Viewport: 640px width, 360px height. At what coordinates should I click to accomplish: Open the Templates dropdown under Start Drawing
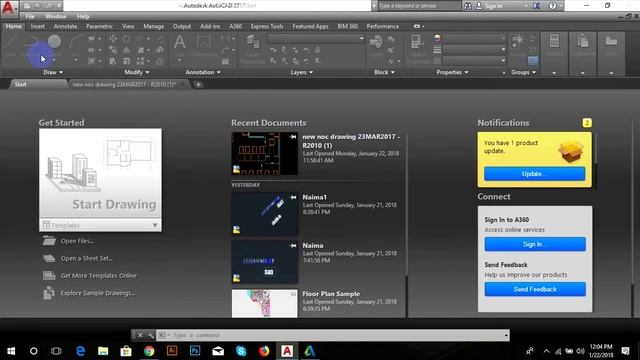click(100, 225)
